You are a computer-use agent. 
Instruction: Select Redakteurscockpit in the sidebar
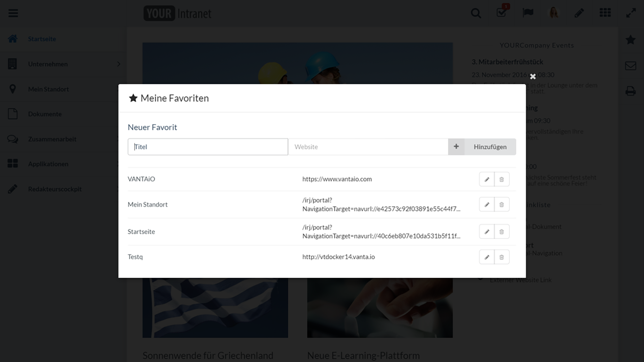[63, 189]
